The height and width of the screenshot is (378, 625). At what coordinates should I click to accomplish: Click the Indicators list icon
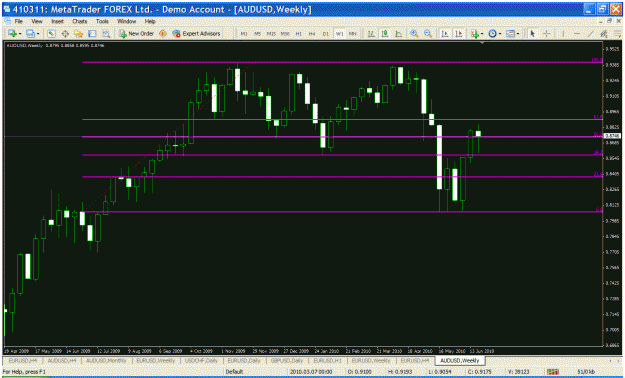click(x=475, y=34)
